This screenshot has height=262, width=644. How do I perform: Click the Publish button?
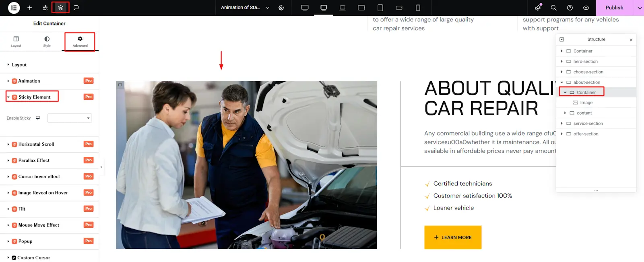pos(614,8)
